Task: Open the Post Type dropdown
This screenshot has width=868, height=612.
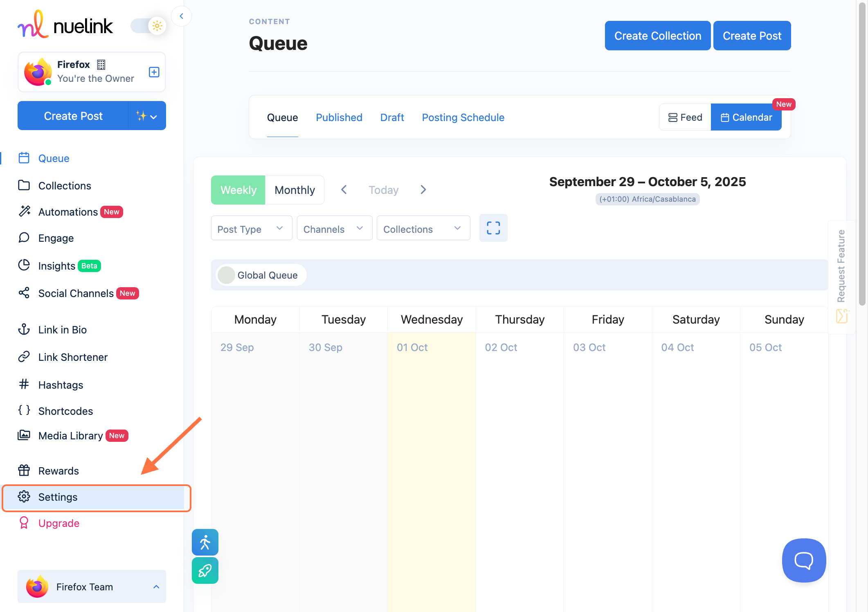Action: point(251,229)
